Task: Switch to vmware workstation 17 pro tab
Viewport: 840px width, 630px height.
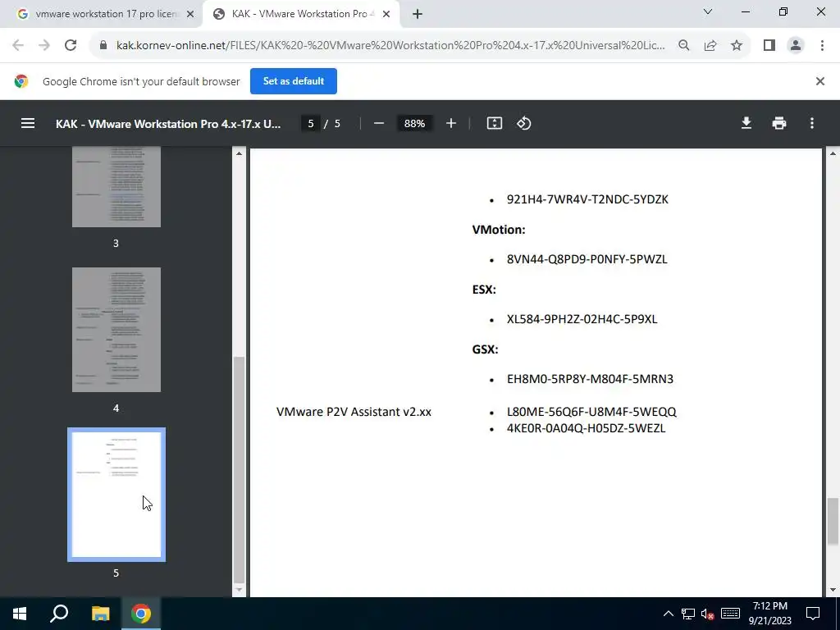Action: pyautogui.click(x=101, y=15)
